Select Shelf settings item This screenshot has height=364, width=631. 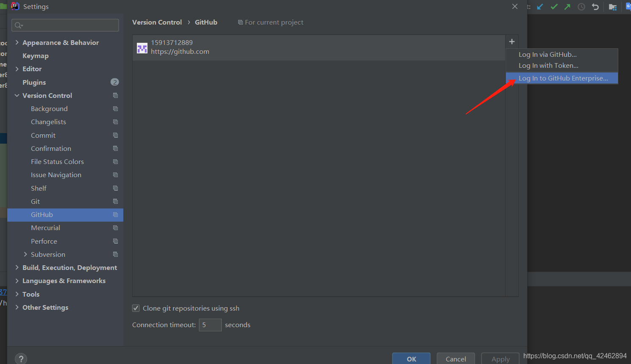(39, 188)
